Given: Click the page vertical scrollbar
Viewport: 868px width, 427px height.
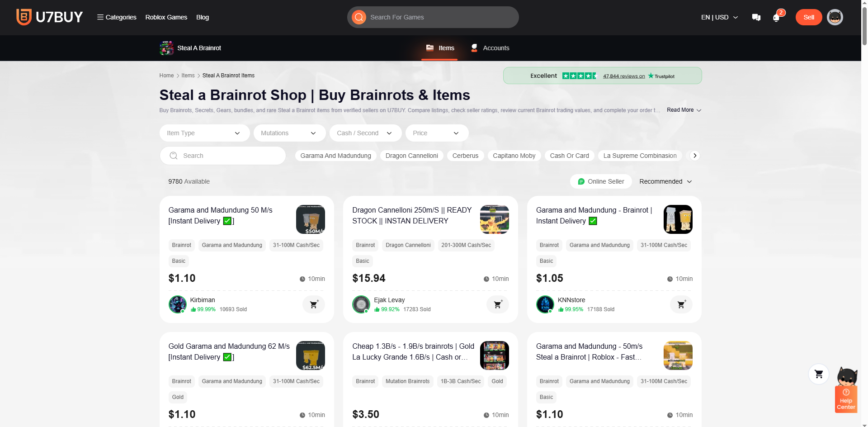Looking at the screenshot, I should 864,27.
